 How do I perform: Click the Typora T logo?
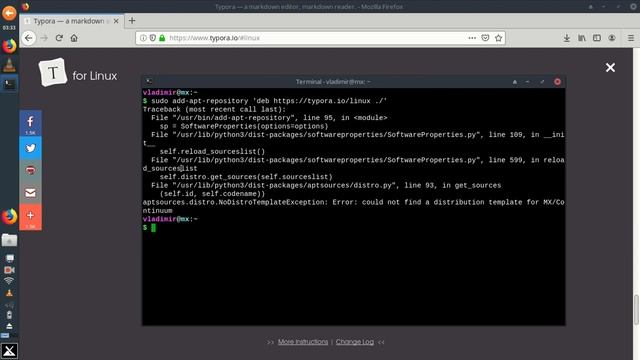pos(53,72)
